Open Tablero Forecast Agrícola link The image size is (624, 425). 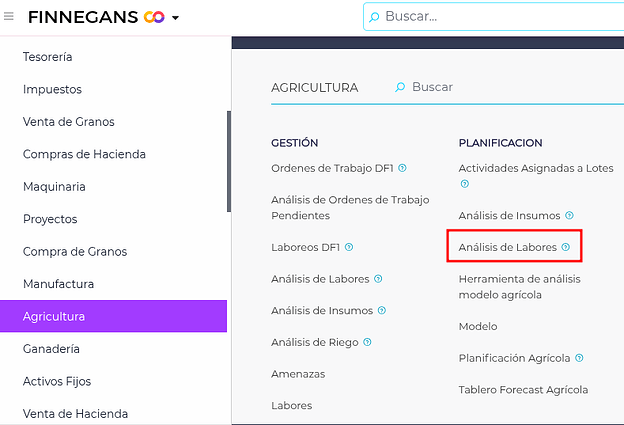pos(523,390)
